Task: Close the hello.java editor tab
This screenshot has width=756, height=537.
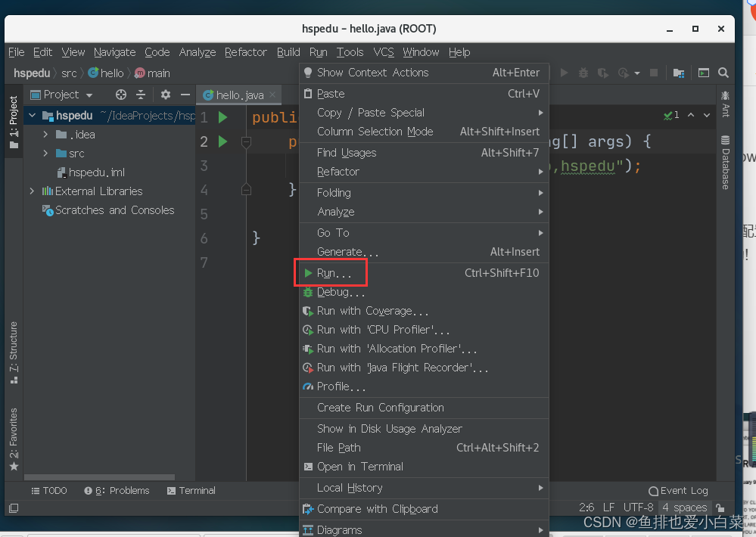Action: pyautogui.click(x=273, y=95)
